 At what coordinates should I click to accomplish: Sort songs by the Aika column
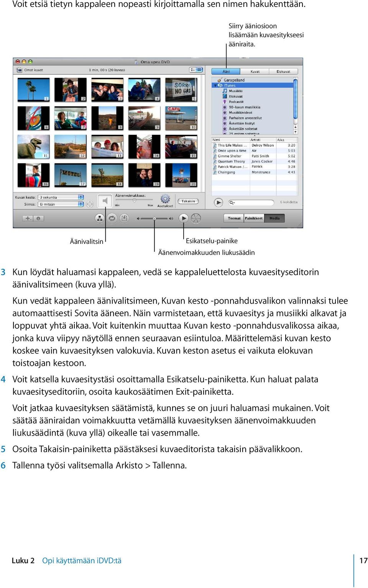[x=286, y=140]
